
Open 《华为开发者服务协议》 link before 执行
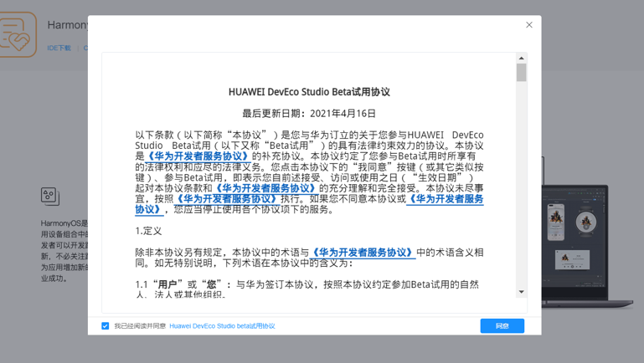[x=227, y=199]
